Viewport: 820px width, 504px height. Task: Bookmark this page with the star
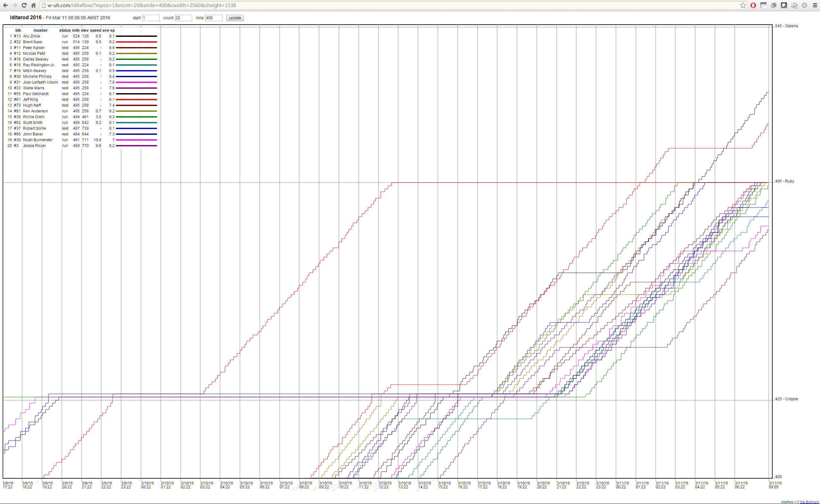[x=743, y=5]
